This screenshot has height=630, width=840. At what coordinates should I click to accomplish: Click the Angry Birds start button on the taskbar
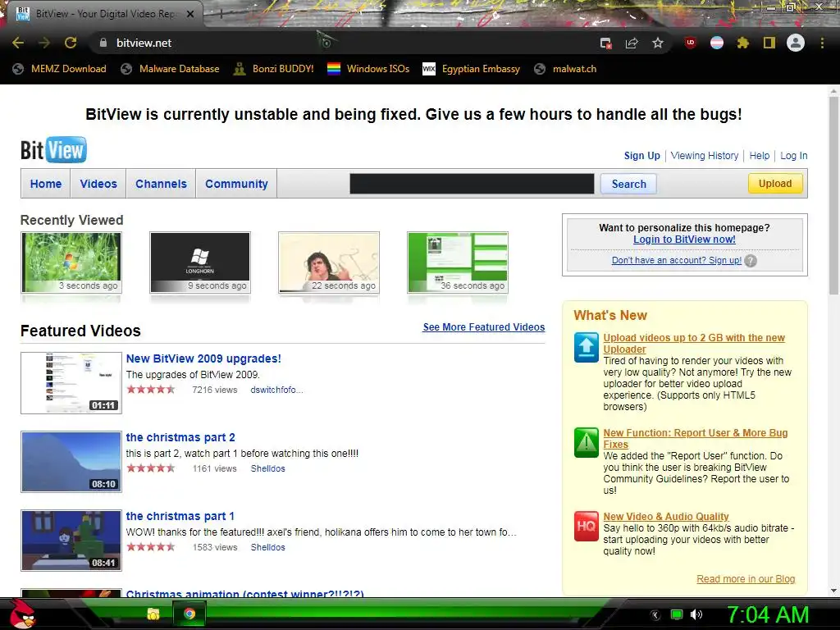23,614
